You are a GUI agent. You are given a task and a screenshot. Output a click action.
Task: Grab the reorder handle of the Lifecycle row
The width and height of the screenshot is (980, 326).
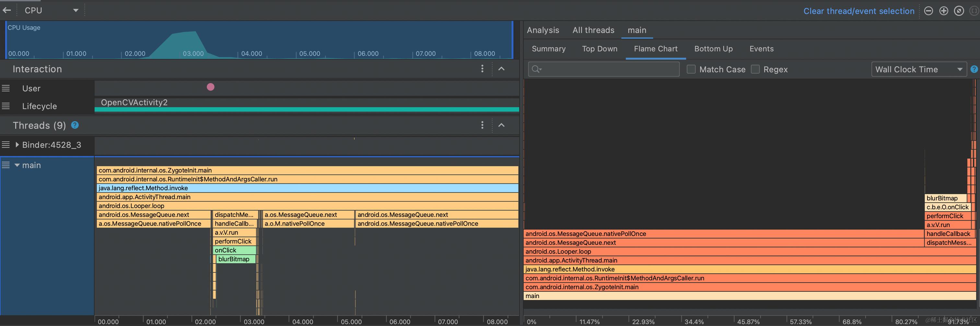6,106
